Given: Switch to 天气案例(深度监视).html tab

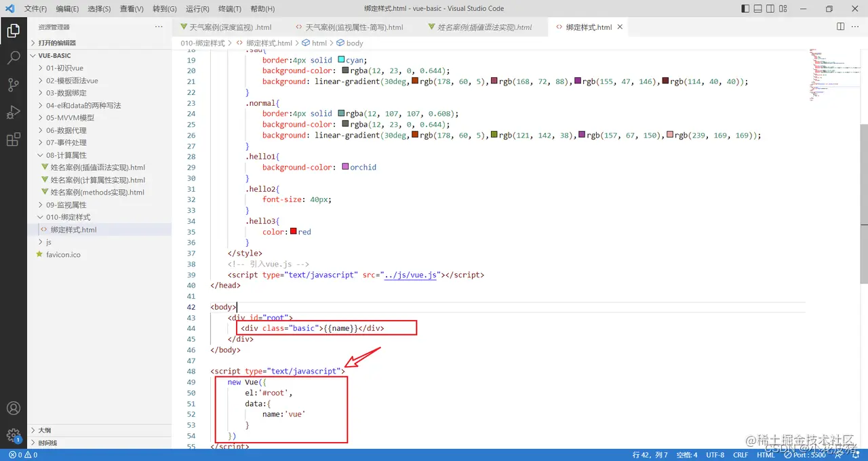Looking at the screenshot, I should [x=230, y=27].
